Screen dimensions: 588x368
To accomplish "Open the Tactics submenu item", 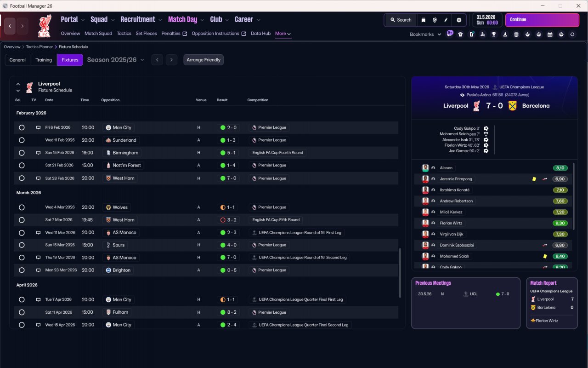I will (124, 34).
